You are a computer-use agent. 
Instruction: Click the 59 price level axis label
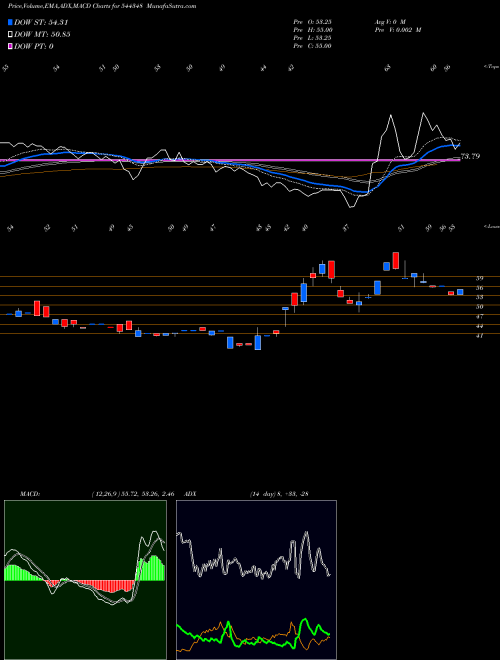pos(479,278)
